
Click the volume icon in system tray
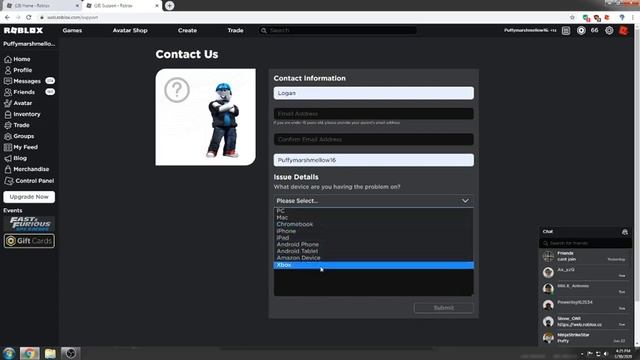pos(606,353)
